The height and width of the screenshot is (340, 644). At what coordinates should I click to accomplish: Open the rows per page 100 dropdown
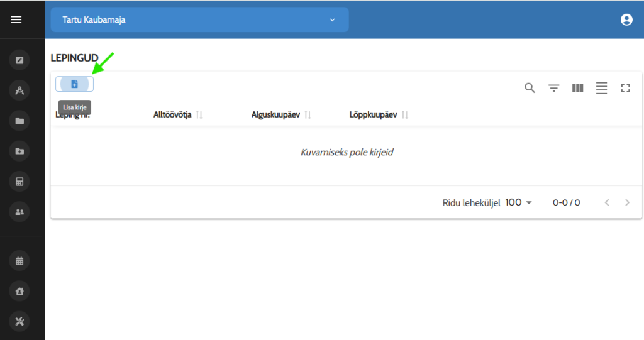click(x=518, y=202)
